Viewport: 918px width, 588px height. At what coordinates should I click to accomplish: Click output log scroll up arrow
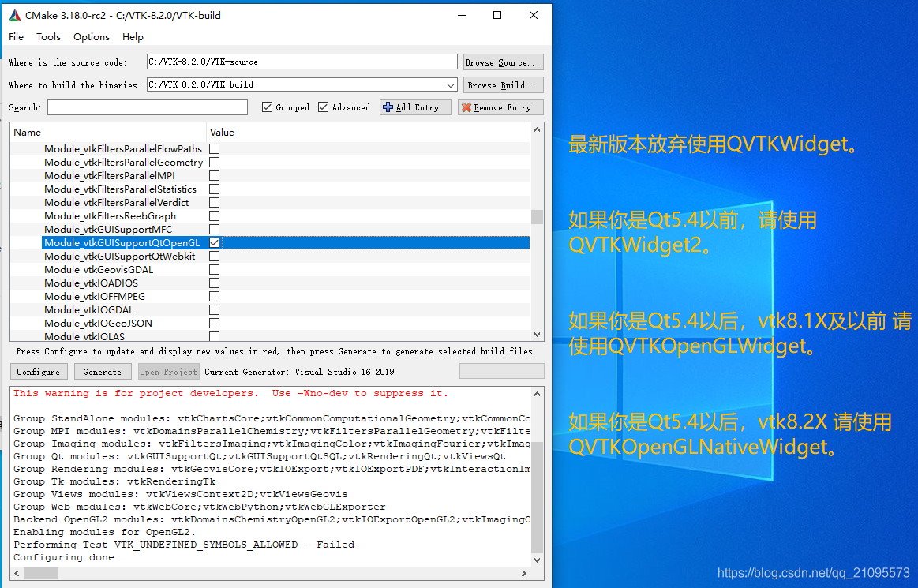pos(537,394)
